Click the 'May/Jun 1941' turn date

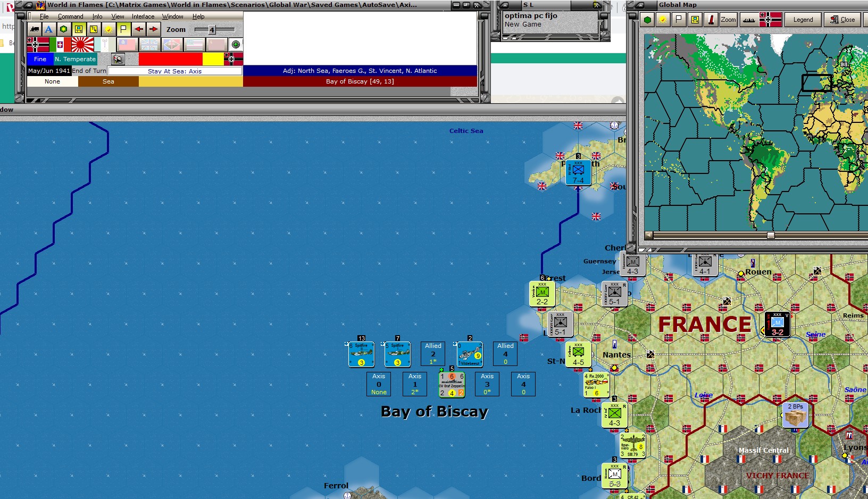(x=49, y=71)
